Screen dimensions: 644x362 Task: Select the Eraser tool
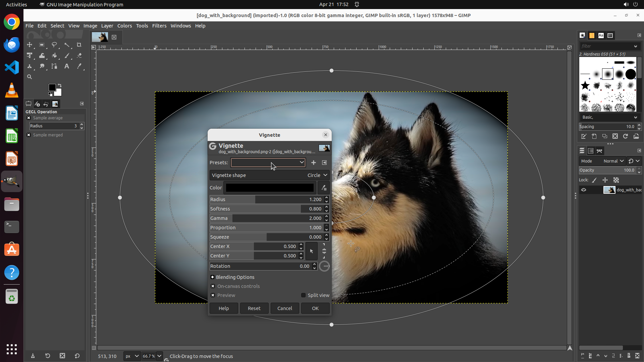click(x=79, y=56)
